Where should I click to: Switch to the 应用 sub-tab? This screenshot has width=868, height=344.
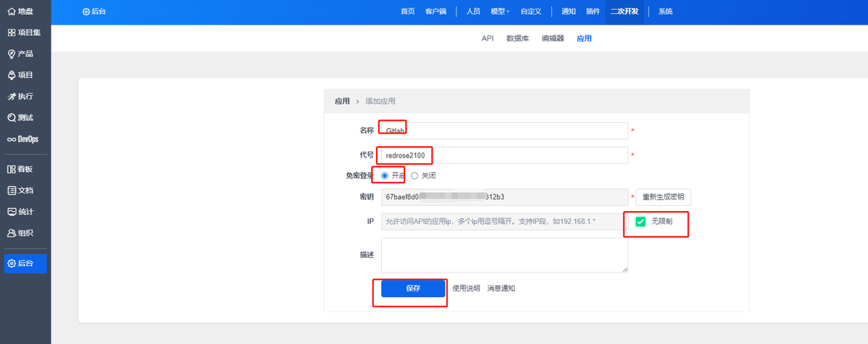click(584, 38)
